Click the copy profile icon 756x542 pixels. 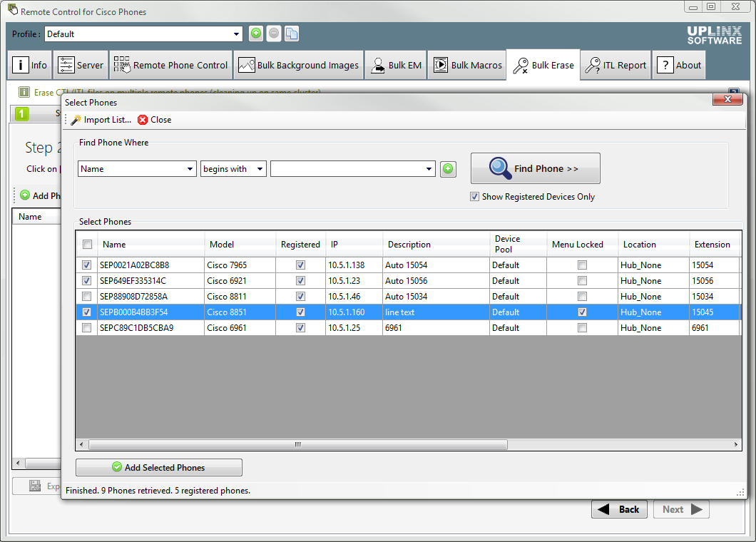coord(292,34)
